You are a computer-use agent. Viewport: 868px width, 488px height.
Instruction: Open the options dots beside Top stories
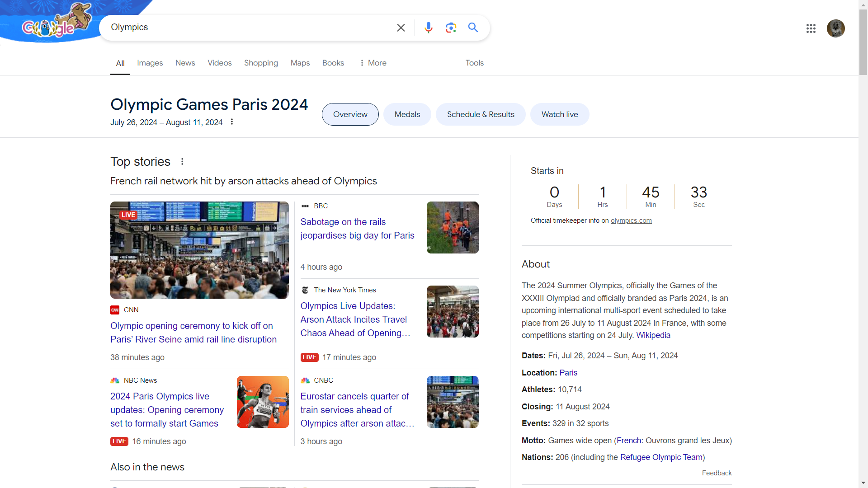(x=182, y=162)
